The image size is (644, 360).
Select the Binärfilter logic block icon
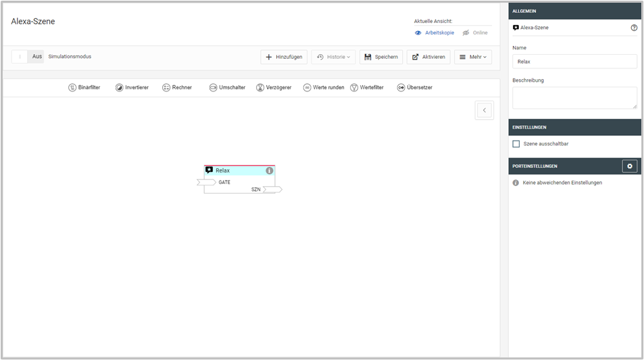tap(72, 87)
